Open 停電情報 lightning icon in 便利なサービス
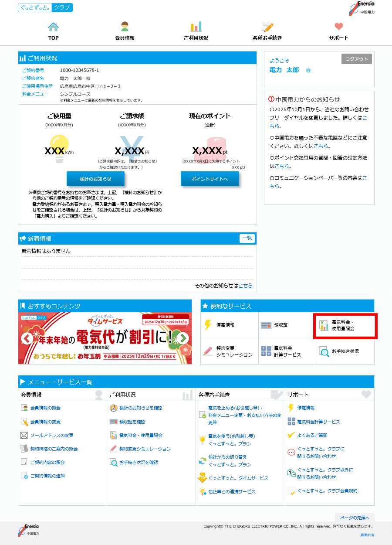 [208, 325]
